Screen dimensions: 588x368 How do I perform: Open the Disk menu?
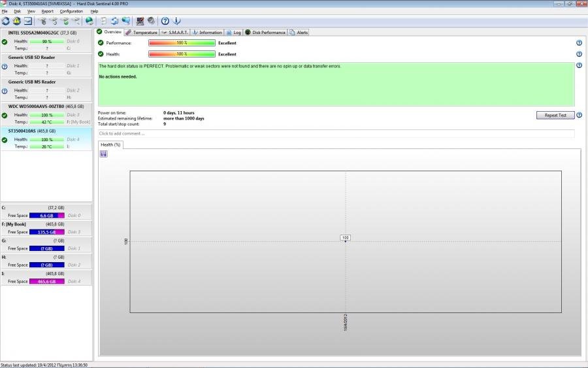[18, 11]
